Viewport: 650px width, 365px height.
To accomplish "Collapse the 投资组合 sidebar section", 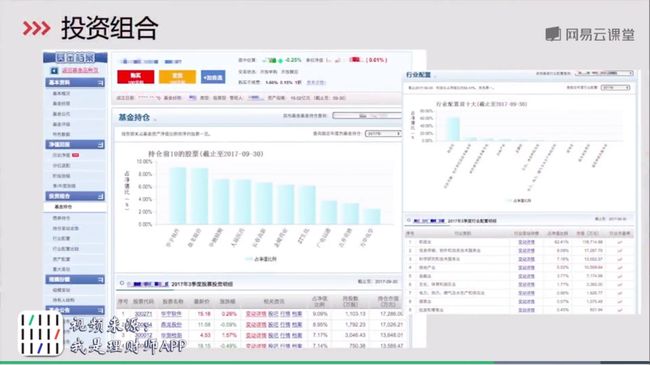I will (x=100, y=196).
